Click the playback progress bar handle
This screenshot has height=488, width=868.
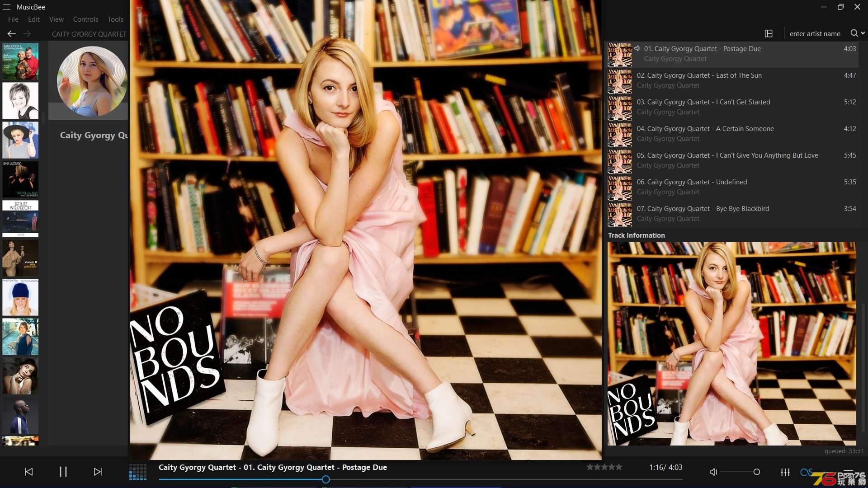click(325, 479)
